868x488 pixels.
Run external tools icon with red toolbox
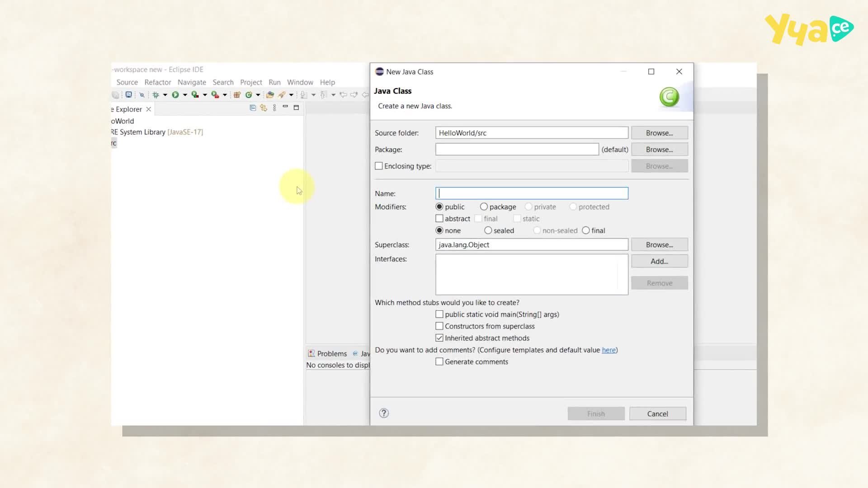(215, 94)
